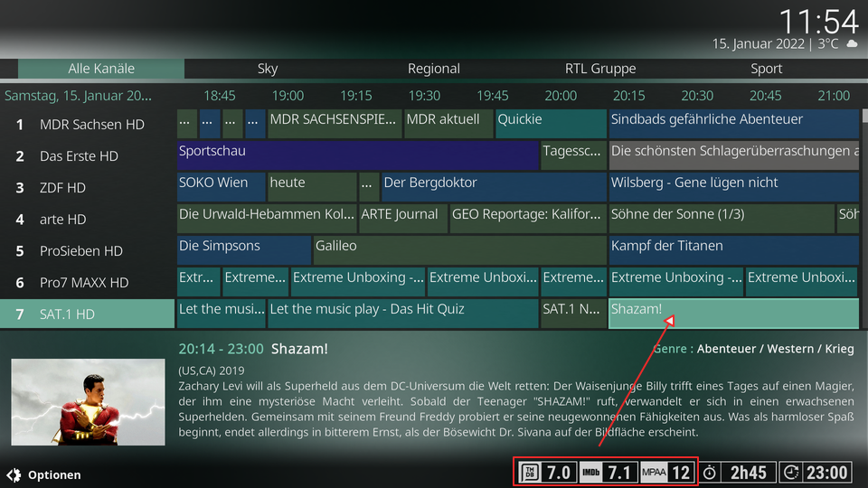
Task: Select SOKO Wien programme
Action: tap(221, 187)
